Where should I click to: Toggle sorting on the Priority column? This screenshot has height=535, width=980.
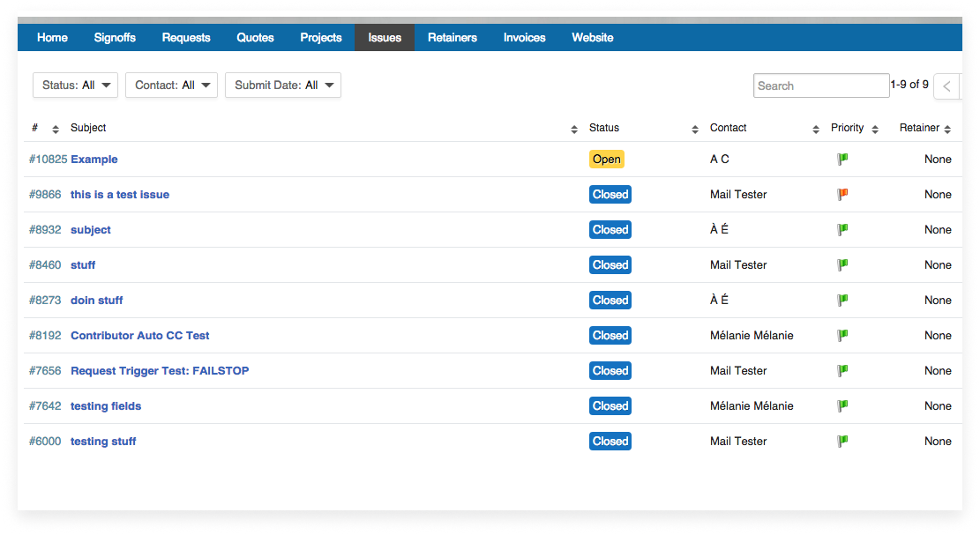pyautogui.click(x=876, y=128)
